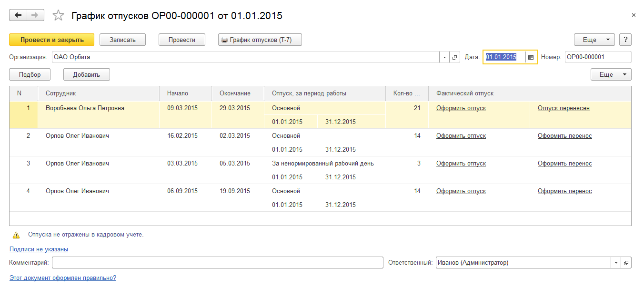Screen dimensions: 644x289
Task: Add document to favorites with star icon
Action: point(58,16)
